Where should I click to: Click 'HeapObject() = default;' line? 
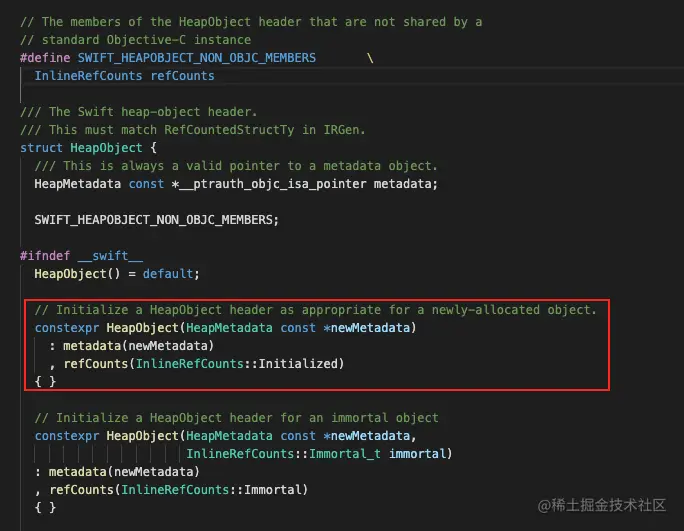coord(117,274)
